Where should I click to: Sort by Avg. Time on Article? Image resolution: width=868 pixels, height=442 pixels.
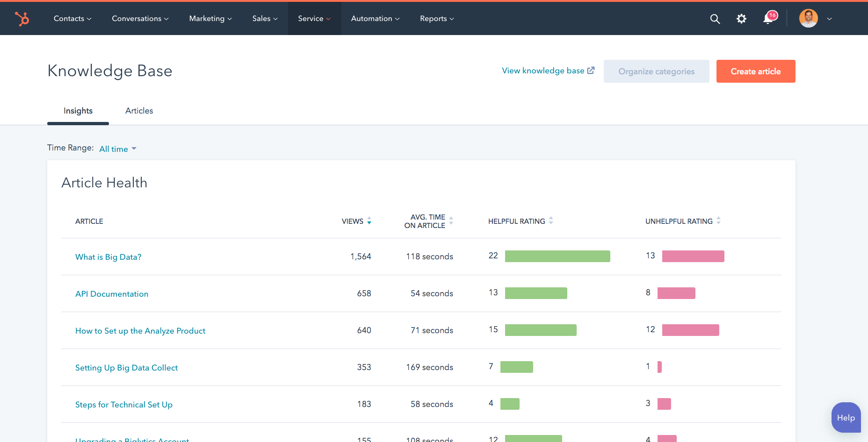click(x=451, y=221)
